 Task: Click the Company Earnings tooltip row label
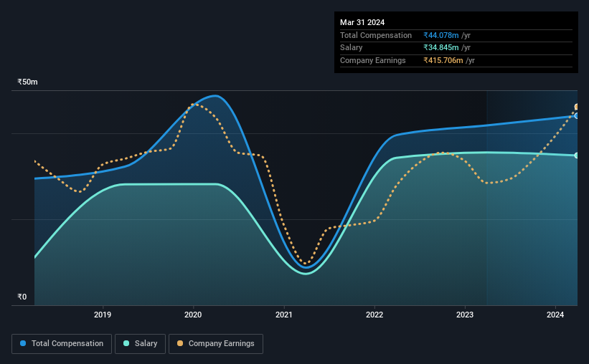pos(372,60)
